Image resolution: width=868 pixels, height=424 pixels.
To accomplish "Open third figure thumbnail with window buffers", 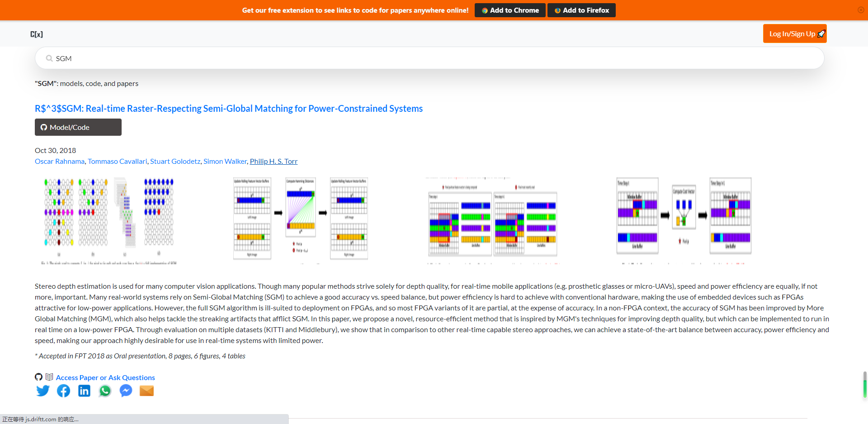I will (x=493, y=220).
